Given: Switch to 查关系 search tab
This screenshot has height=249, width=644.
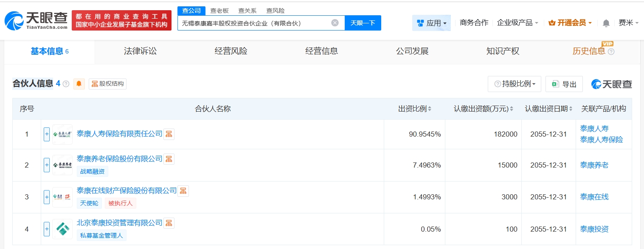Looking at the screenshot, I should point(247,11).
